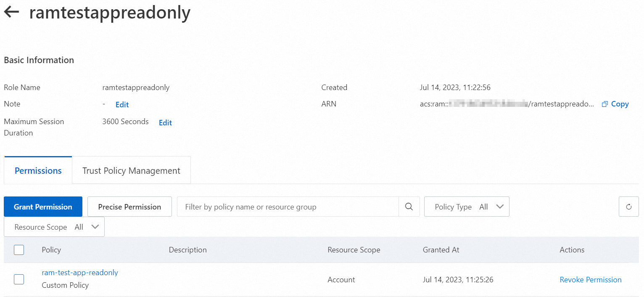Click the refresh permissions icon
The width and height of the screenshot is (644, 297).
point(629,207)
